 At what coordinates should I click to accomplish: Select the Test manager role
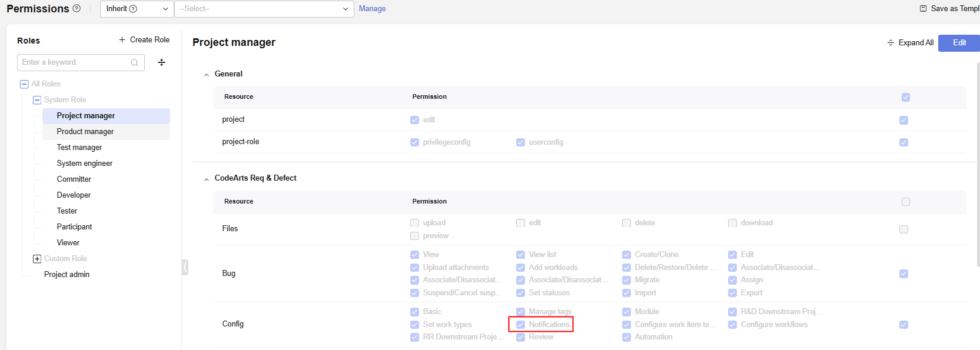click(79, 148)
